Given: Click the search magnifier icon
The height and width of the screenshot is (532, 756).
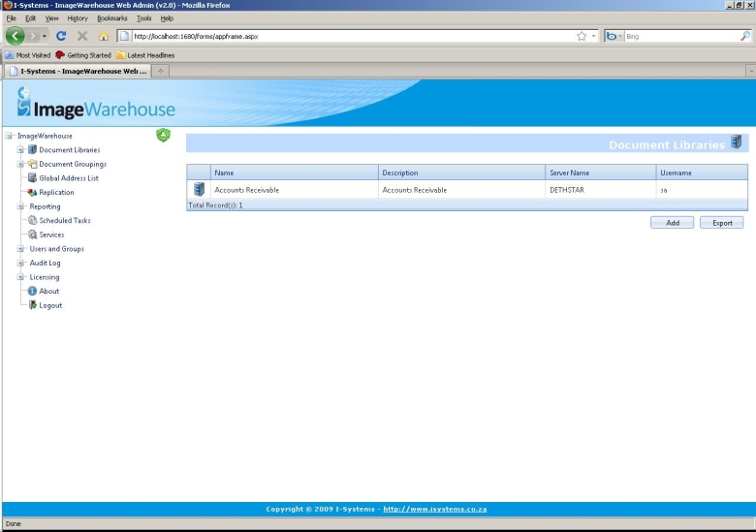Looking at the screenshot, I should click(745, 36).
